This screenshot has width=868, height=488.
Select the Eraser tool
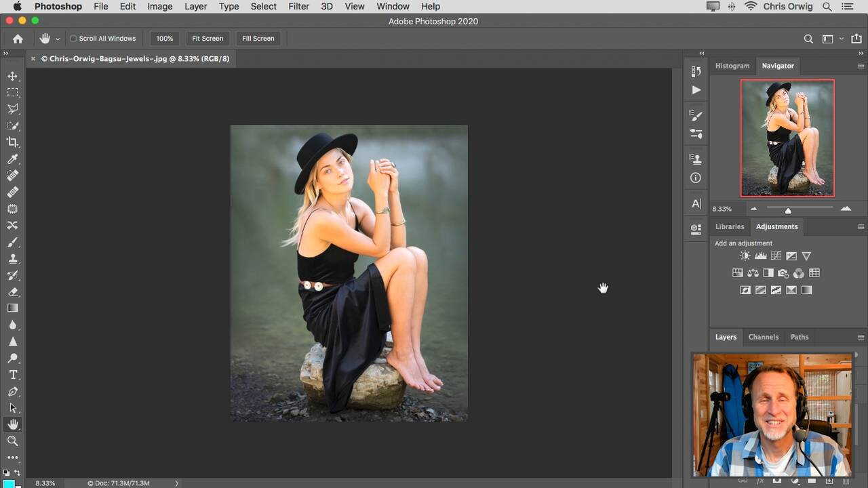[x=13, y=292]
